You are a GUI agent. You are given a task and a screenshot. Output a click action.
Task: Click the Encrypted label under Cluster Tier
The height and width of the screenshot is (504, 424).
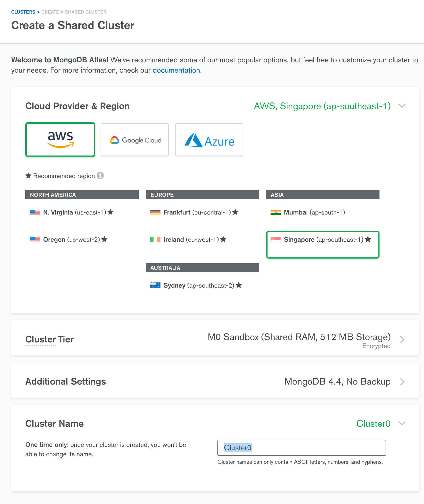[x=376, y=346]
